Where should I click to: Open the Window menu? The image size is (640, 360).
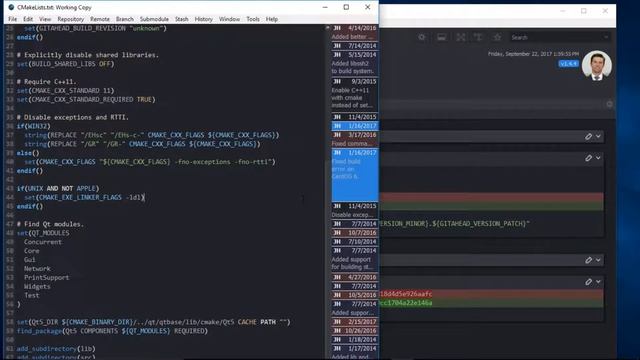point(229,19)
